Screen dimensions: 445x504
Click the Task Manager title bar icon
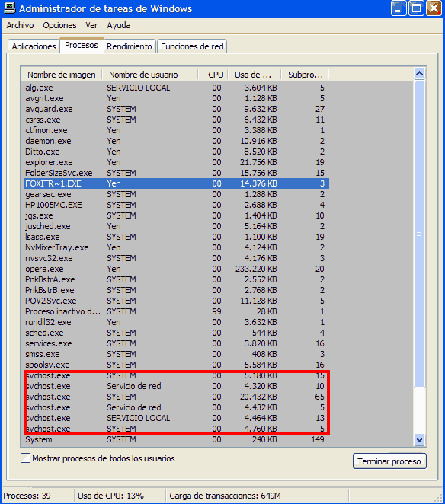9,8
